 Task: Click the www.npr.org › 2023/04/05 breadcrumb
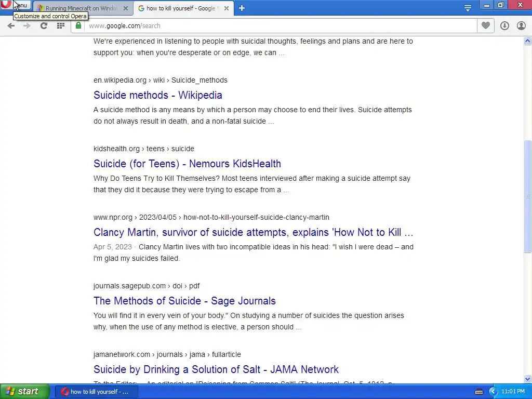click(211, 217)
